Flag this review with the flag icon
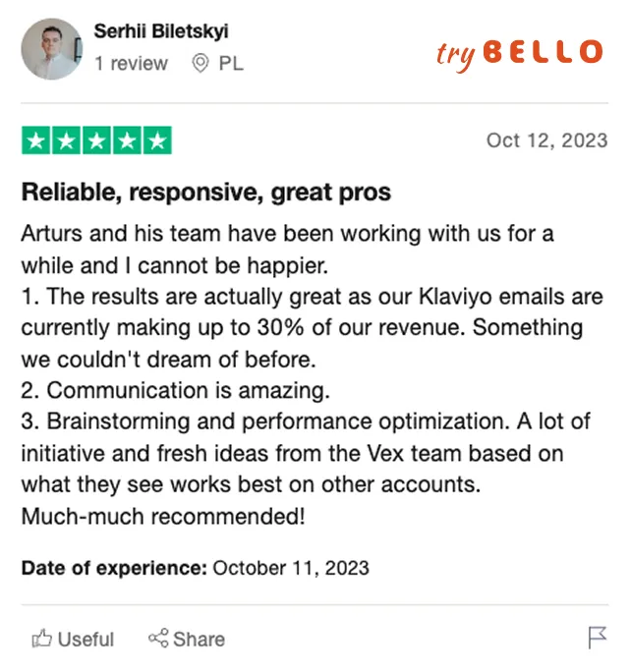Viewport: 630px width, 672px height. coord(597,638)
